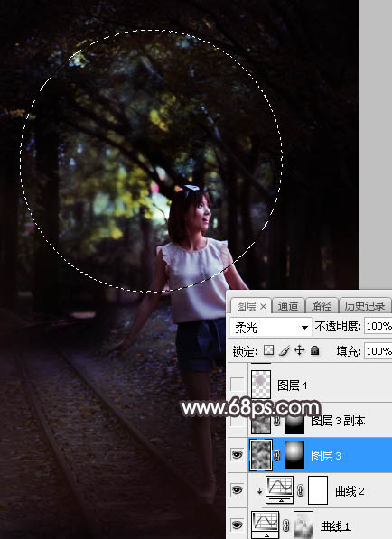Viewport: 392px width, 539px height.
Task: Lock image pixels brush icon
Action: click(x=285, y=350)
